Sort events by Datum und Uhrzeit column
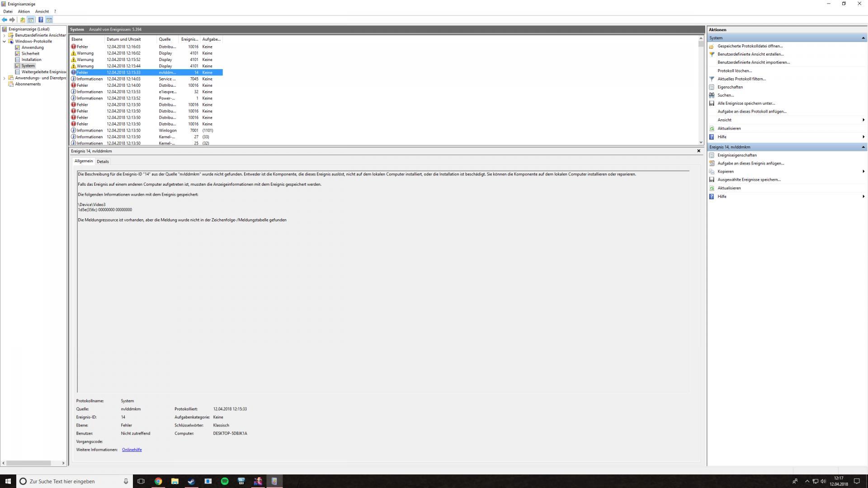The height and width of the screenshot is (488, 868). 123,39
